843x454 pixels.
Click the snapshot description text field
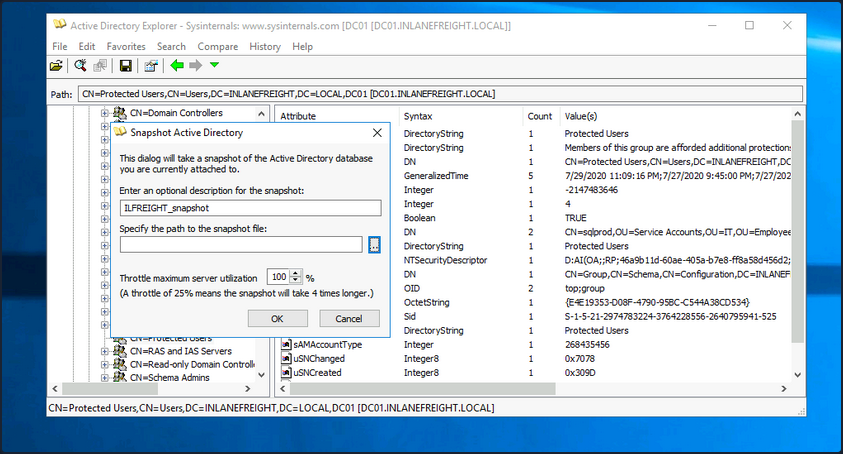tap(250, 208)
